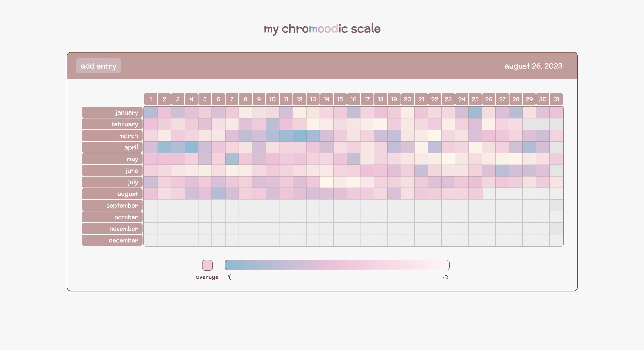Select the january month label
644x350 pixels.
(x=112, y=113)
